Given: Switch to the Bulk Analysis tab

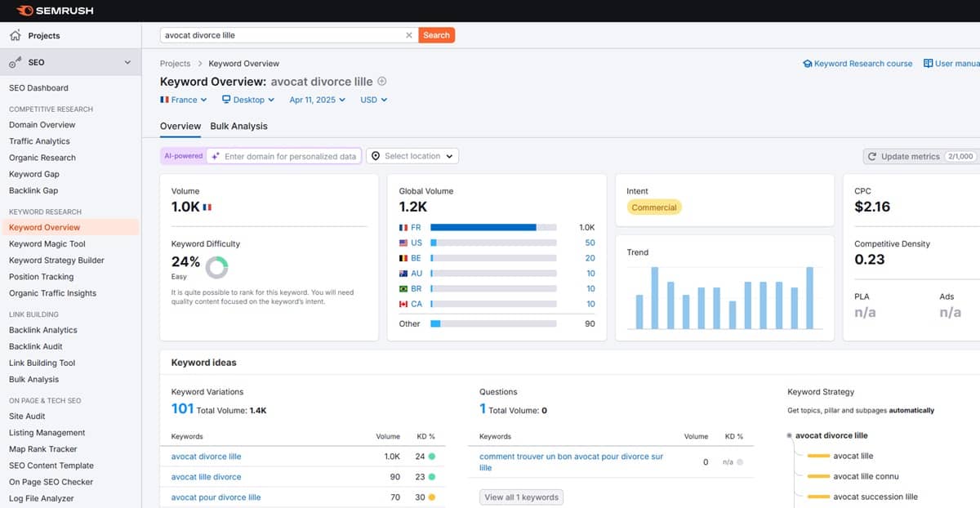Looking at the screenshot, I should [238, 126].
